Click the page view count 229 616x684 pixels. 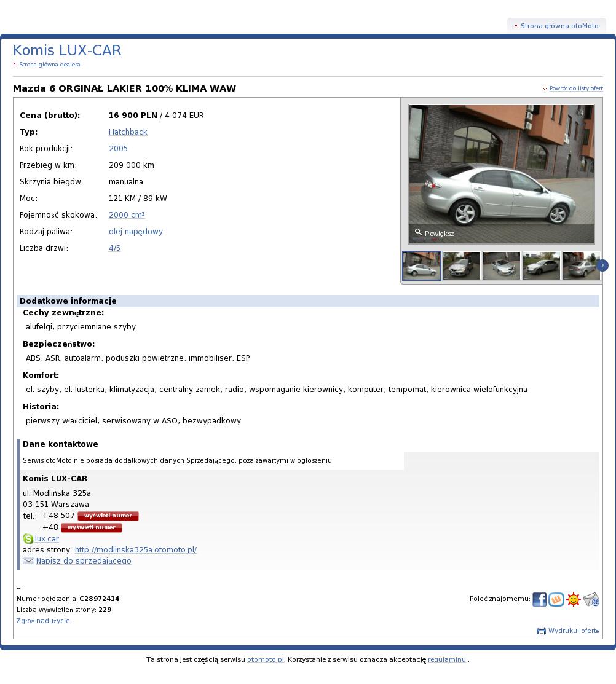pyautogui.click(x=105, y=610)
